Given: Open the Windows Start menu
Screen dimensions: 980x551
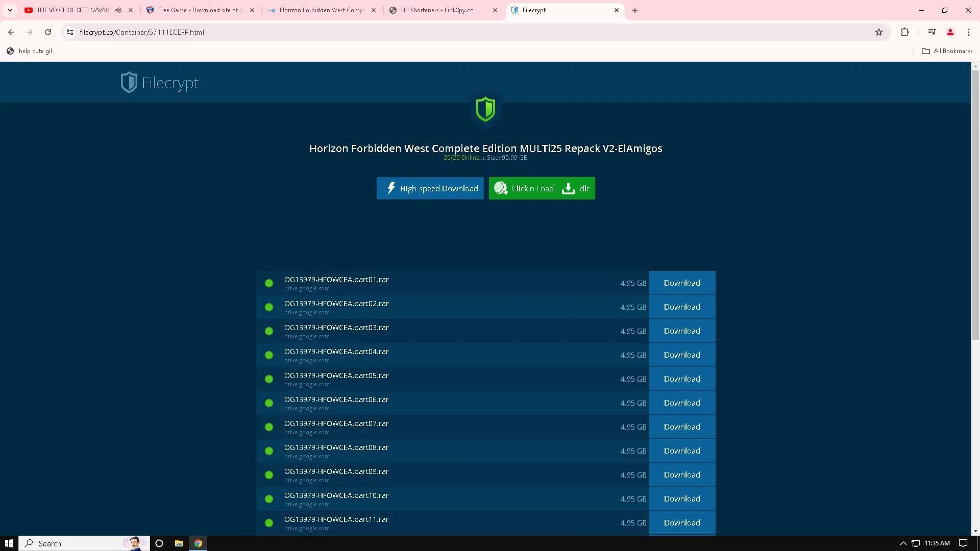Looking at the screenshot, I should click(9, 543).
